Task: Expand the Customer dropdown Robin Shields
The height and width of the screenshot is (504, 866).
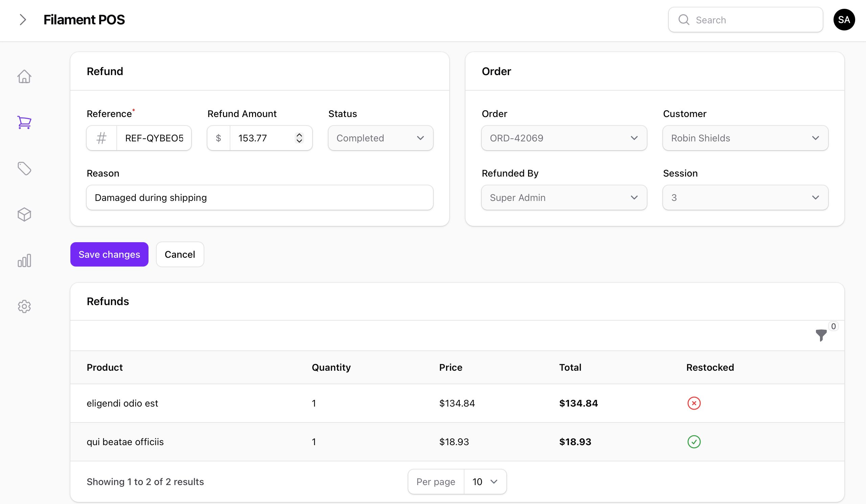Action: point(745,138)
